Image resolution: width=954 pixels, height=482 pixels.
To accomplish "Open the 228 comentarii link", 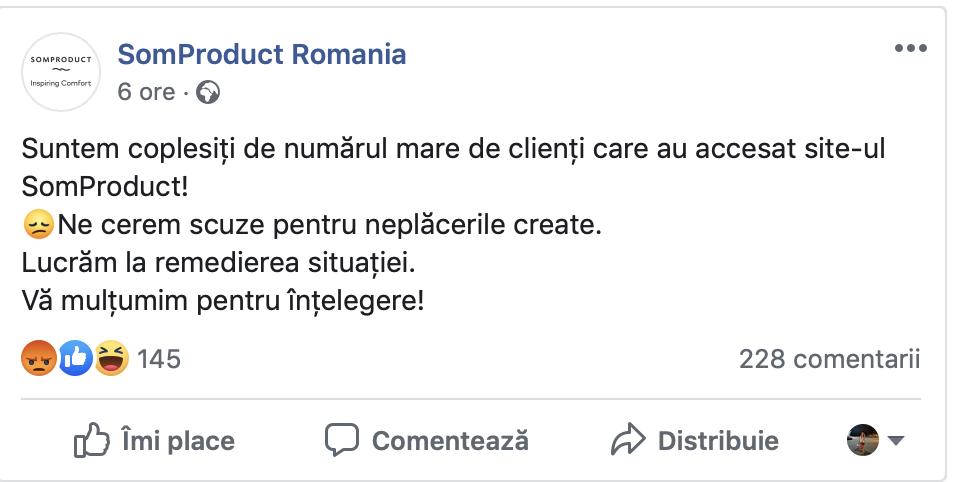I will tap(829, 359).
